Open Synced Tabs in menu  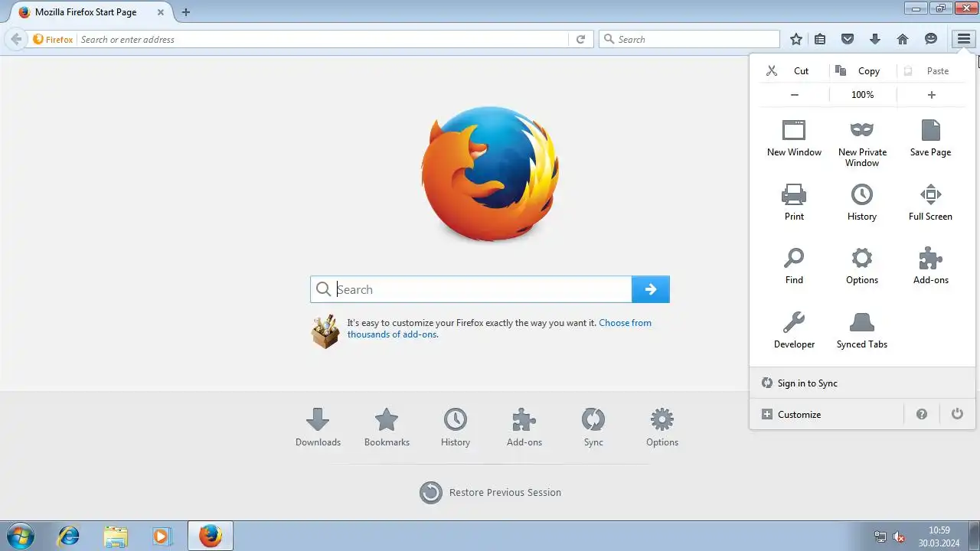(x=862, y=331)
